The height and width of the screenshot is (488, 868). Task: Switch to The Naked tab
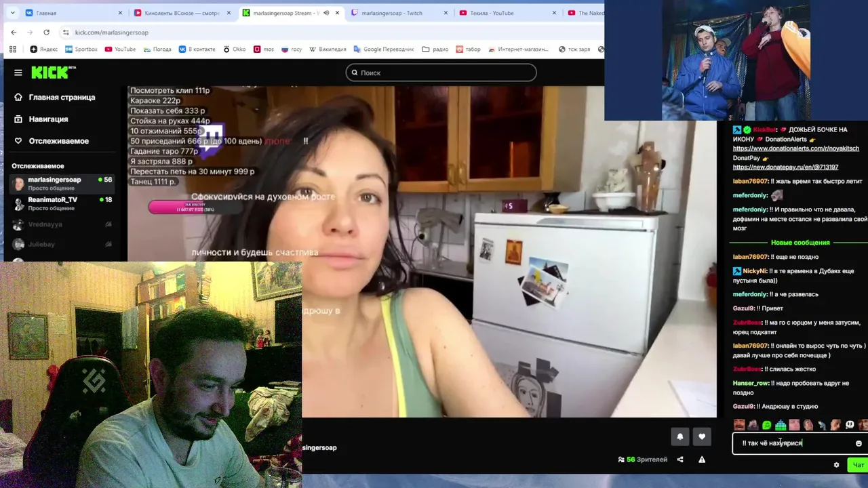[x=586, y=13]
